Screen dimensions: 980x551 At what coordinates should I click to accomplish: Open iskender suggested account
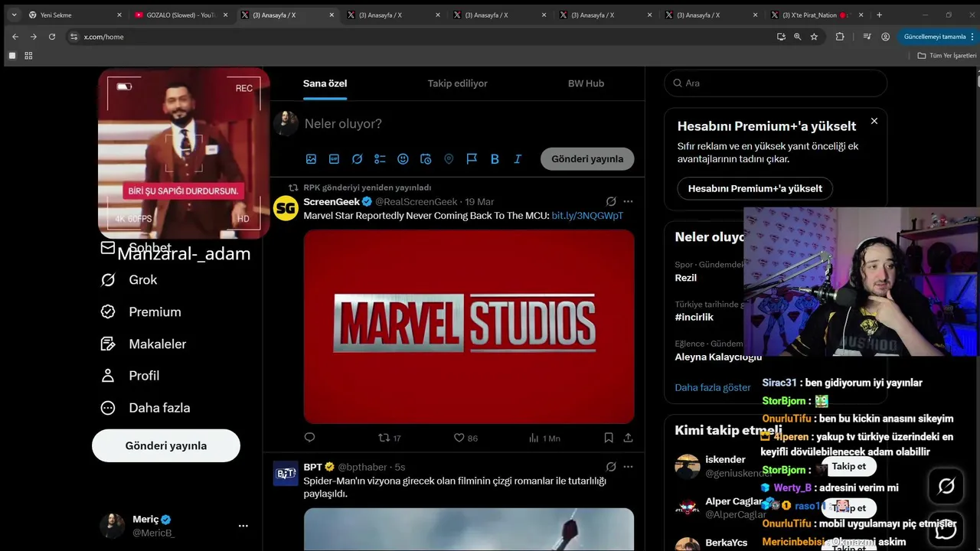tap(725, 460)
